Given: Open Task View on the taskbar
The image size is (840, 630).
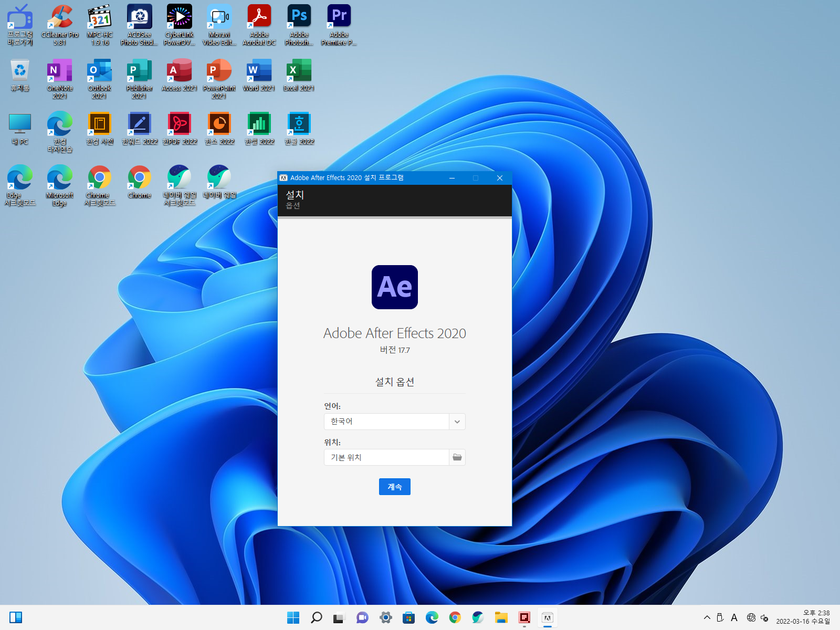Looking at the screenshot, I should pos(339,617).
